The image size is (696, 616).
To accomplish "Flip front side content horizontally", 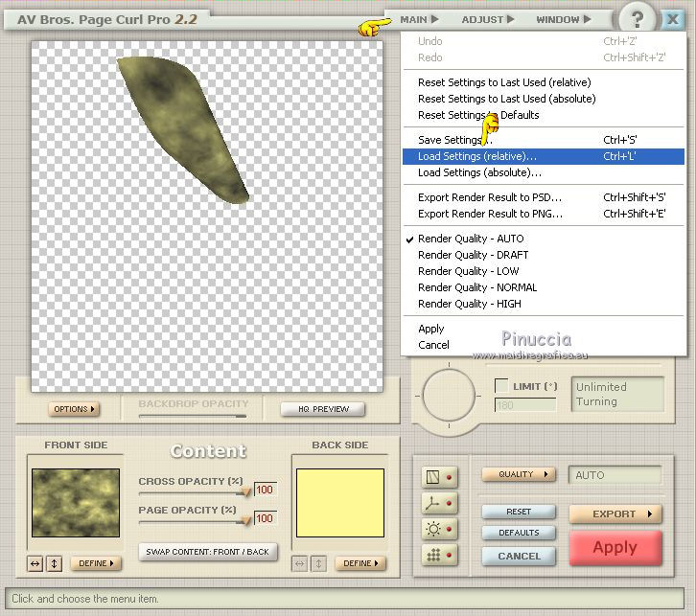I will [35, 563].
